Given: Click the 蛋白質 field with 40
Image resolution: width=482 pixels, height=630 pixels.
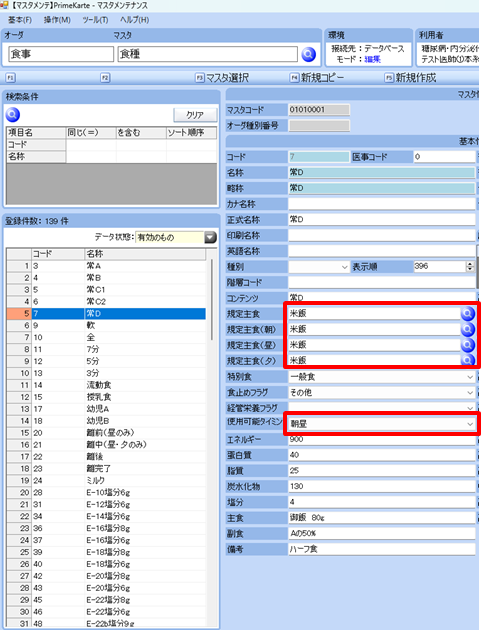Looking at the screenshot, I should tap(382, 455).
